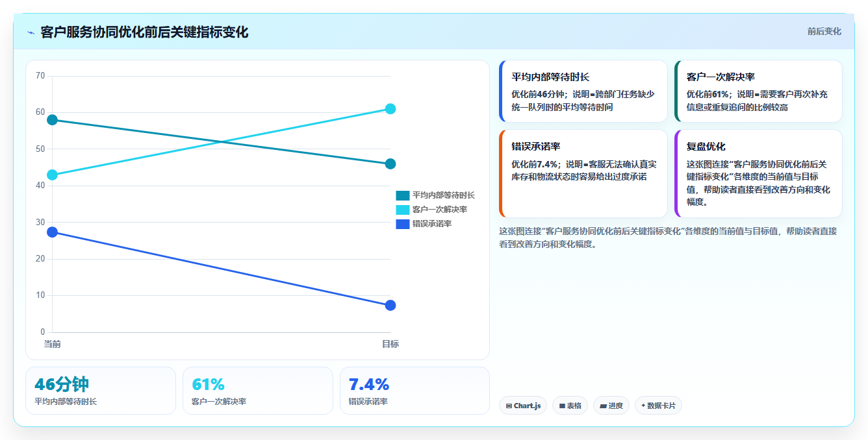Click the Chart.js tag
Screen dimensions: 868x440
pos(523,406)
